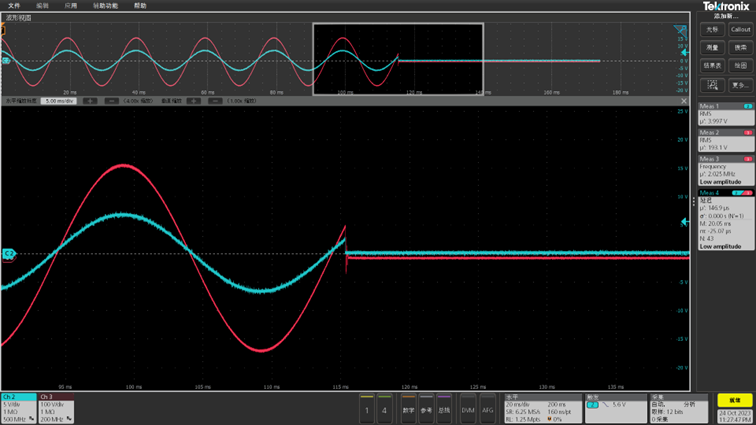756x425 pixels.
Task: Open the 文件 (File) menu
Action: click(14, 5)
